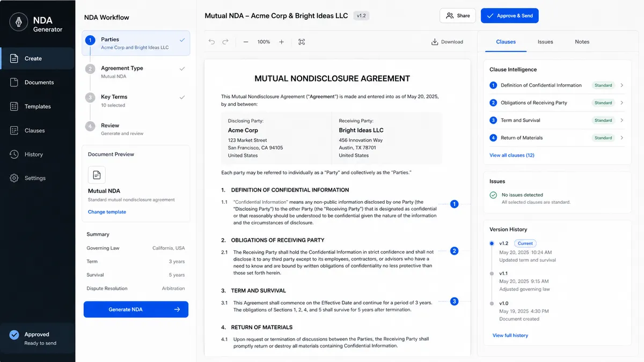The image size is (644, 362).
Task: Undo the last document change
Action: point(212,42)
